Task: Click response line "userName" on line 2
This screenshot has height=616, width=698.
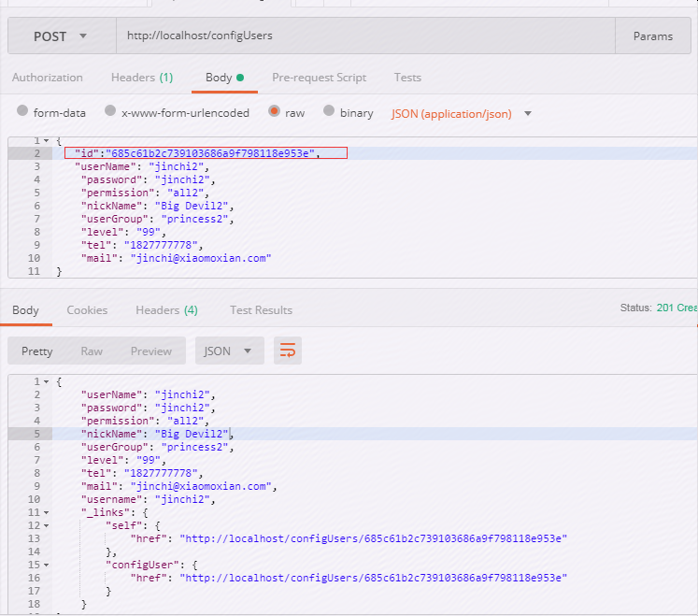Action: (x=149, y=394)
